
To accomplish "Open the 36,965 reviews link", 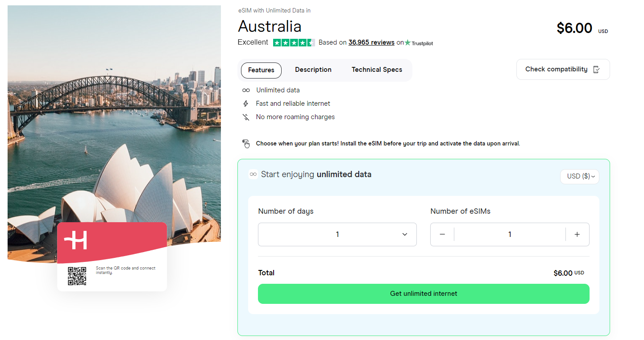I will tap(371, 42).
